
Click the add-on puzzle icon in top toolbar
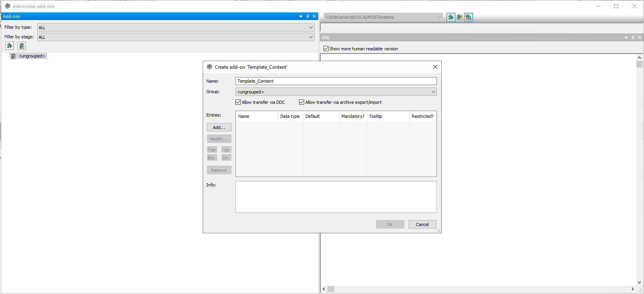451,17
